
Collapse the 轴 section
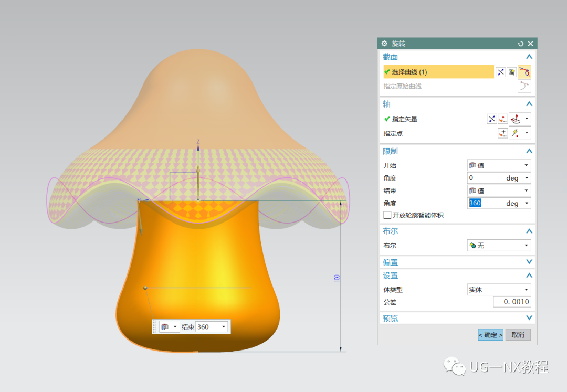point(529,104)
